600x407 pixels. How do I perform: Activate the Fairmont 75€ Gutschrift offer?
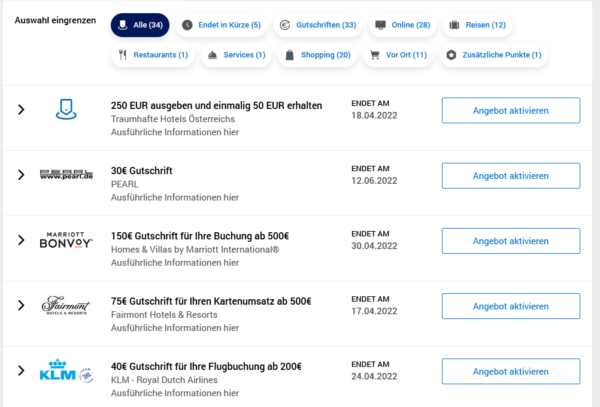coord(510,306)
